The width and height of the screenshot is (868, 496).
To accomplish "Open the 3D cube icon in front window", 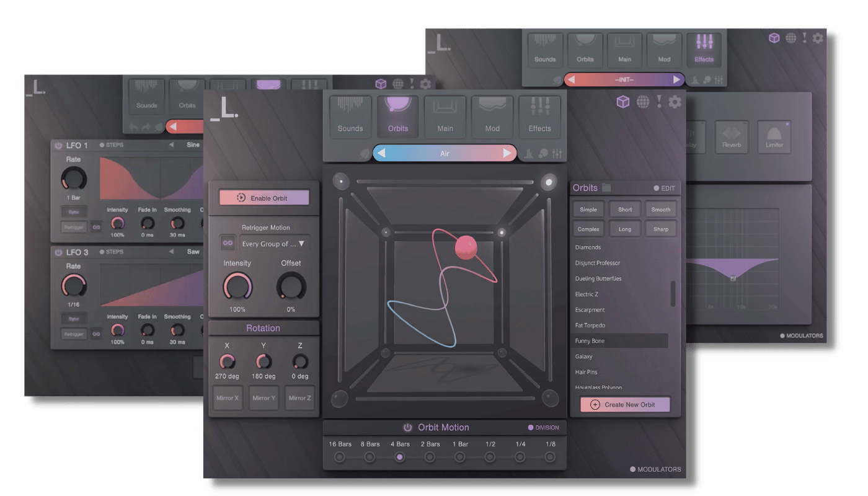I will tap(622, 102).
